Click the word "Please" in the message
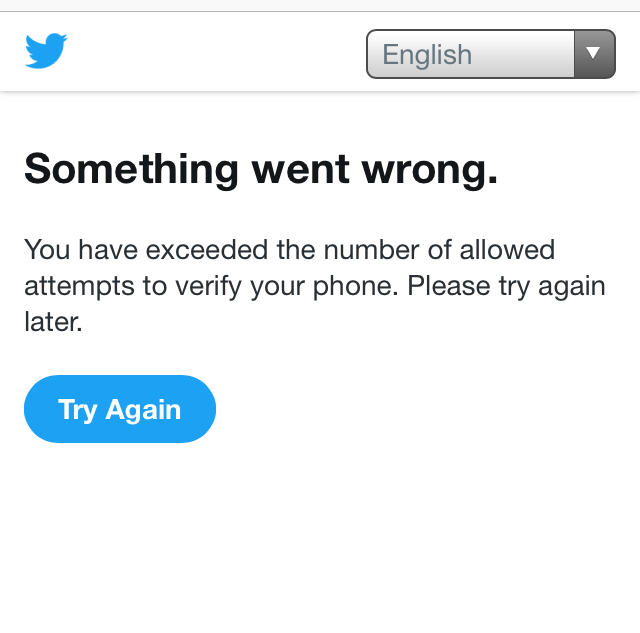The image size is (640, 633). point(450,286)
